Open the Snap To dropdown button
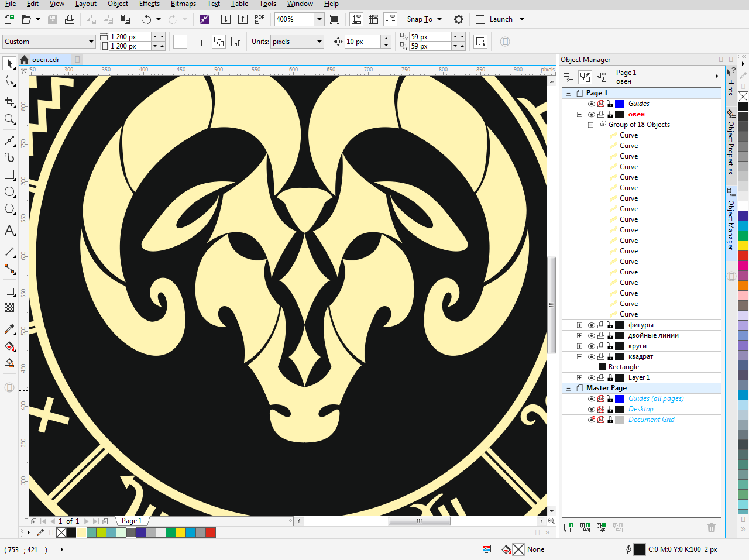 [424, 19]
